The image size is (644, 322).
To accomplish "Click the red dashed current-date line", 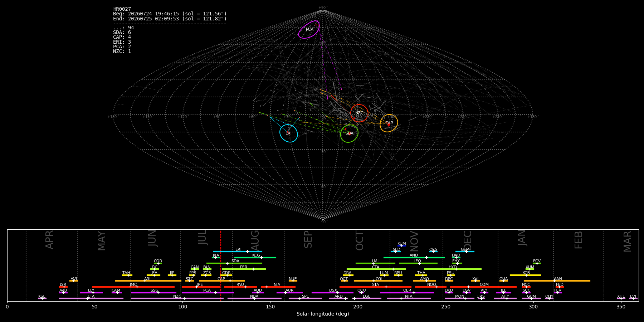I will pos(221,265).
